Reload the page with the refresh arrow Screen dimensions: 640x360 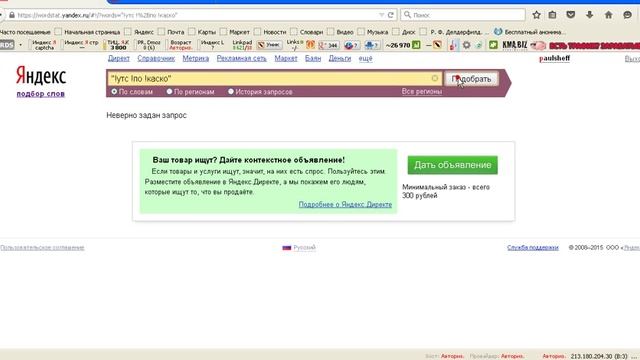(391, 15)
